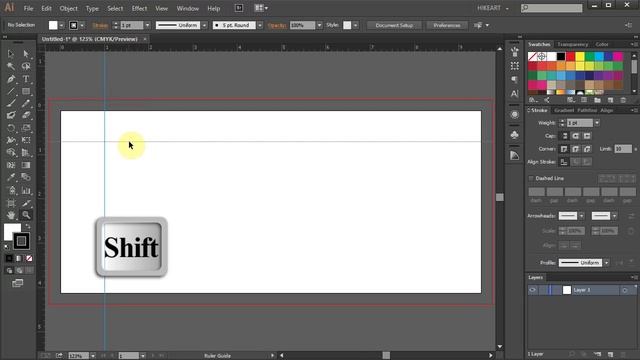The image size is (640, 360).
Task: Switch to the Gradient panel tab
Action: coord(564,111)
